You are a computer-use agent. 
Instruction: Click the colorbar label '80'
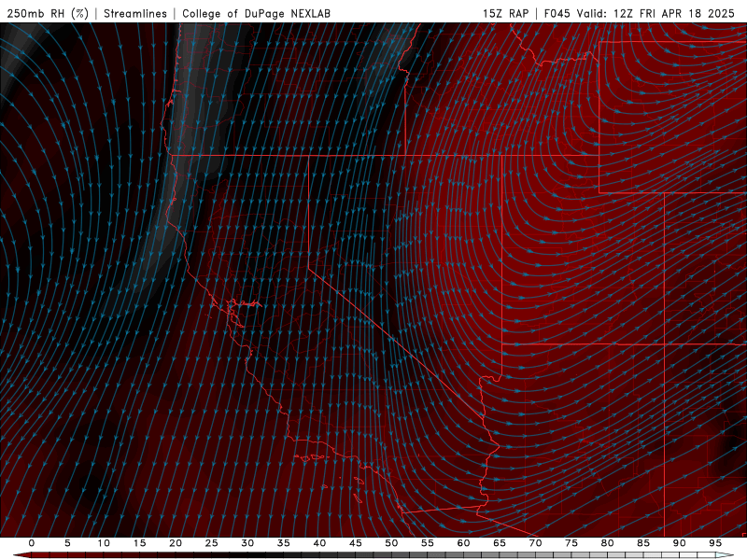click(608, 543)
